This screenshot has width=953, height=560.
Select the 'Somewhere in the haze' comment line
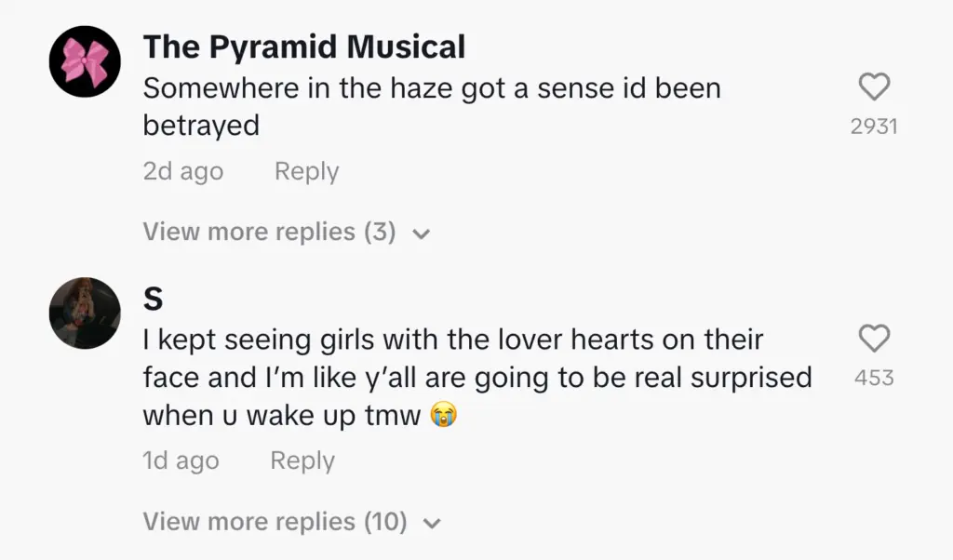point(432,89)
